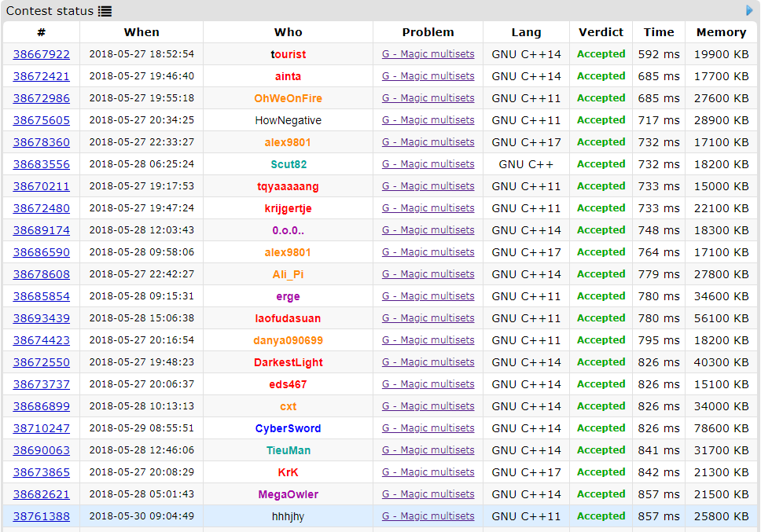
Task: Open submission 38678360
Action: (41, 142)
